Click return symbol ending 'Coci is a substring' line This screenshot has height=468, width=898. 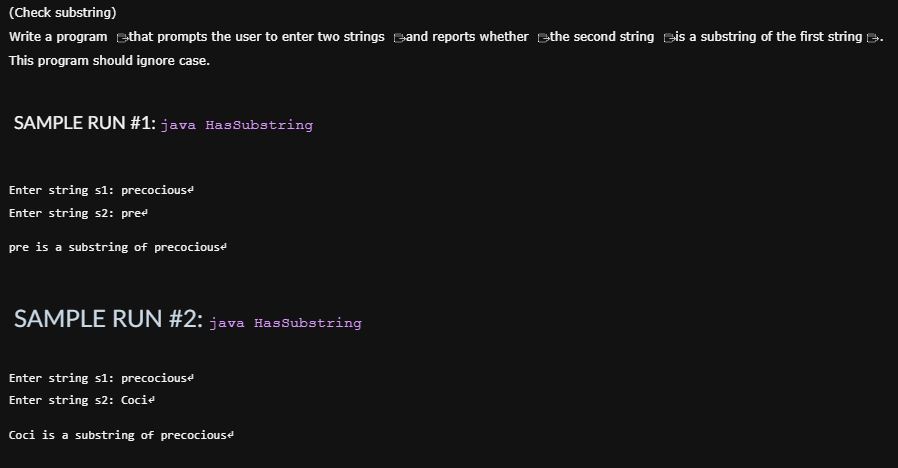click(x=230, y=435)
